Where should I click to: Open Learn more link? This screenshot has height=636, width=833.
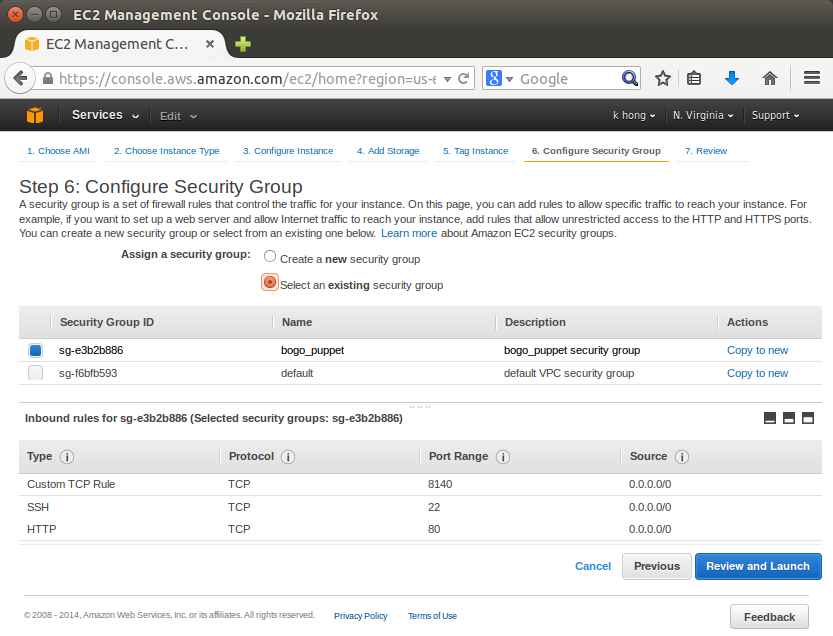pyautogui.click(x=409, y=233)
